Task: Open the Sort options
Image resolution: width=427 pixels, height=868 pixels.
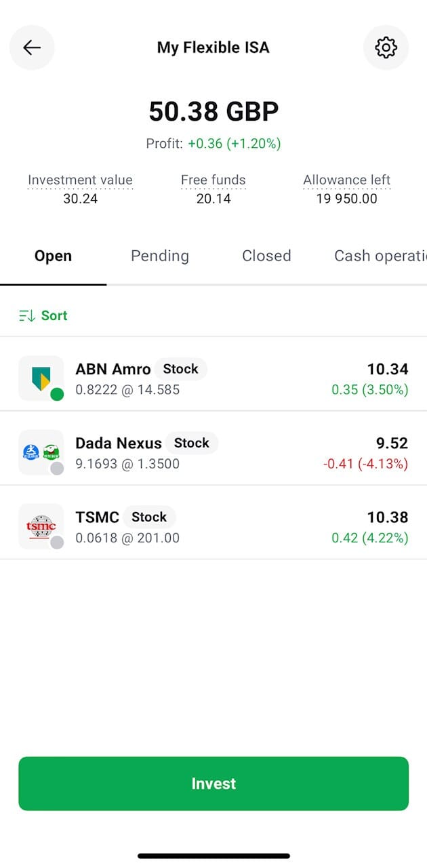Action: (x=54, y=315)
